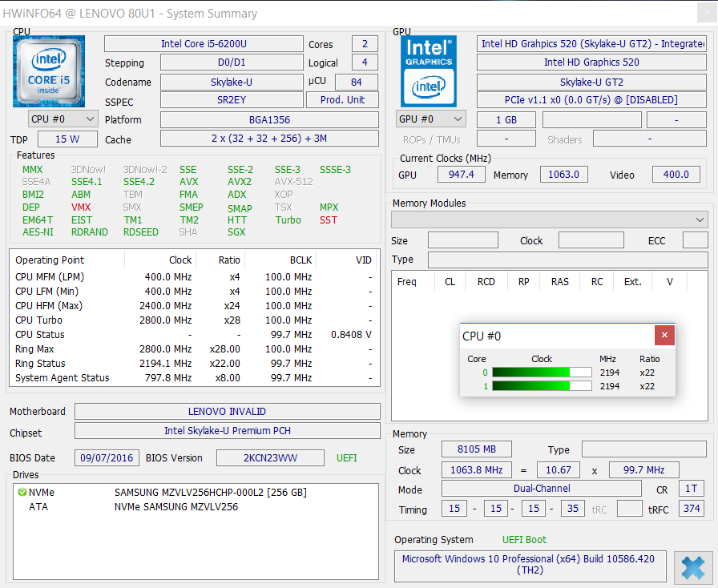
Task: Select the AVX2 feature flag
Action: tap(240, 182)
